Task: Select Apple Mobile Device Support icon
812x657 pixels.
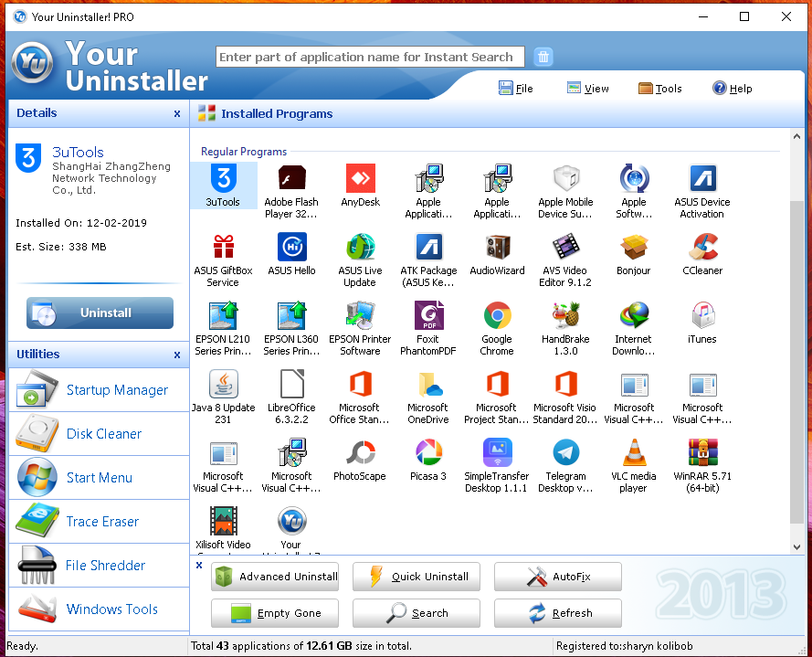Action: (x=565, y=178)
